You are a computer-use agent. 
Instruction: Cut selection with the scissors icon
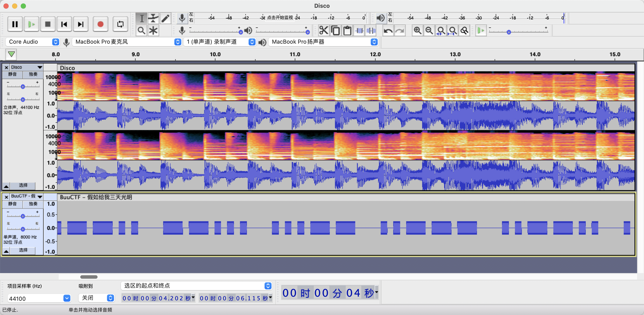pyautogui.click(x=324, y=30)
